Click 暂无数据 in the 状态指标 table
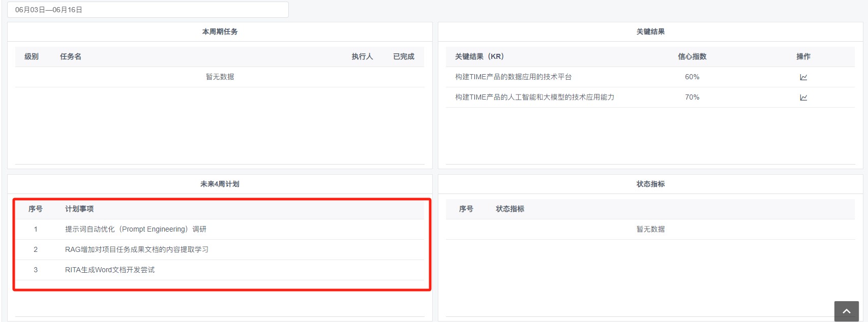 650,229
